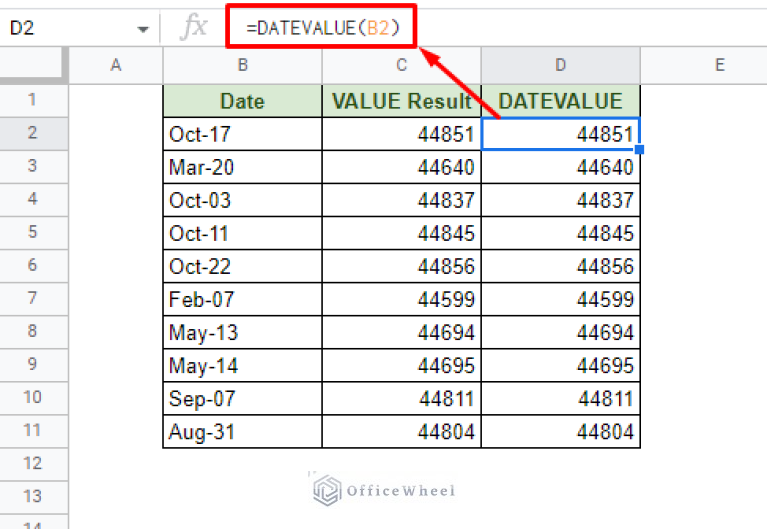This screenshot has width=767, height=529.
Task: Select row 7 header
Action: 32,299
